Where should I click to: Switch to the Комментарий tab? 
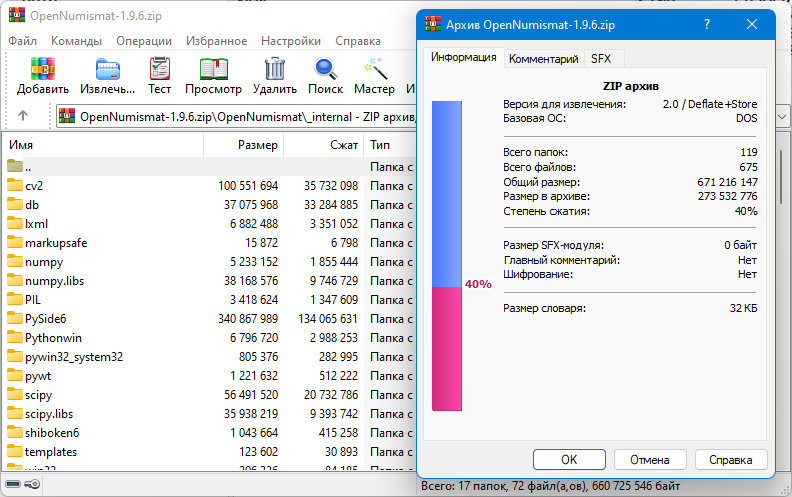coord(543,59)
